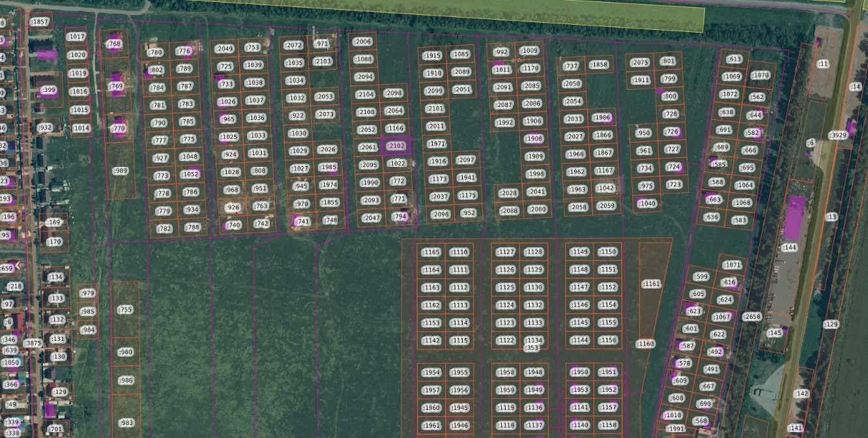Click the :2658 parcel label
This screenshot has height=438, width=868.
tap(752, 317)
